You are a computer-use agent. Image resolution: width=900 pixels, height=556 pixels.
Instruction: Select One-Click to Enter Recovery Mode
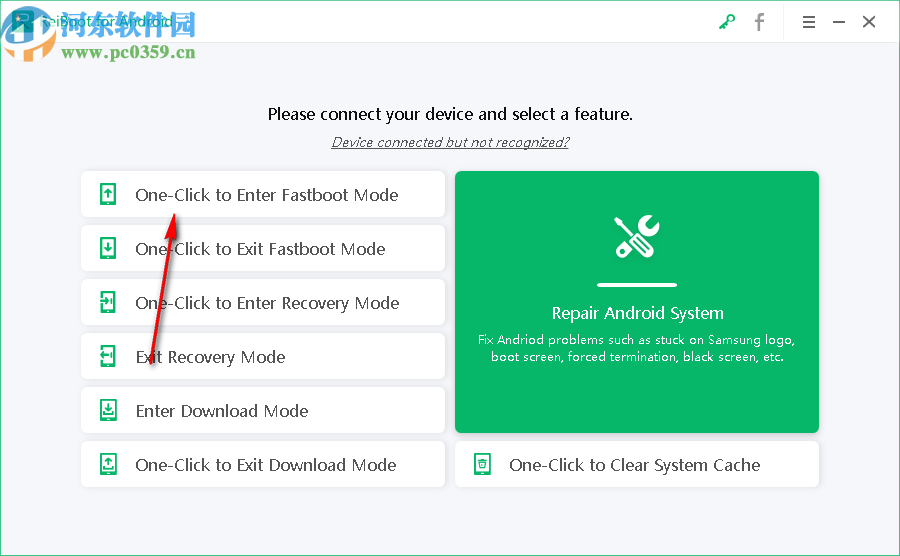click(x=263, y=302)
